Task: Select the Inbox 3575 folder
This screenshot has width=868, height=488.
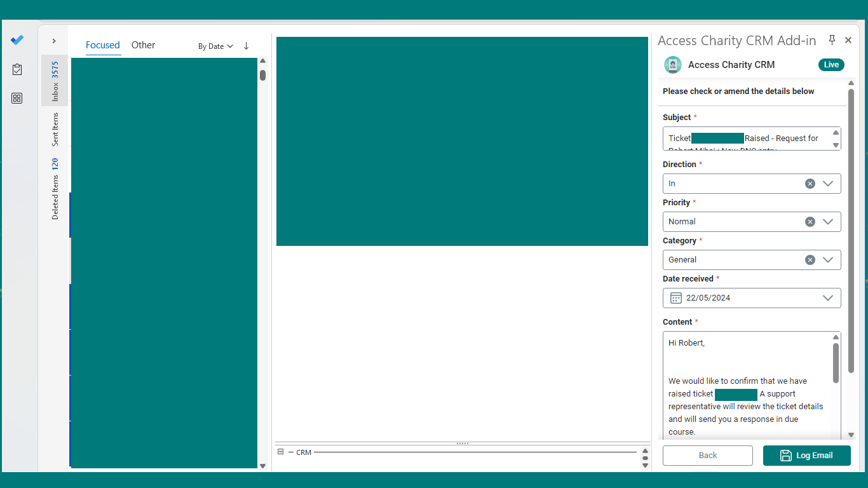Action: 55,80
